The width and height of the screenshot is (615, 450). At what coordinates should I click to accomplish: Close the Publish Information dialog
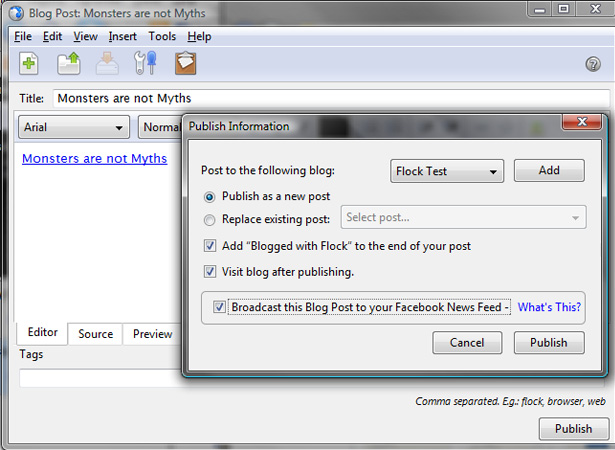(582, 122)
